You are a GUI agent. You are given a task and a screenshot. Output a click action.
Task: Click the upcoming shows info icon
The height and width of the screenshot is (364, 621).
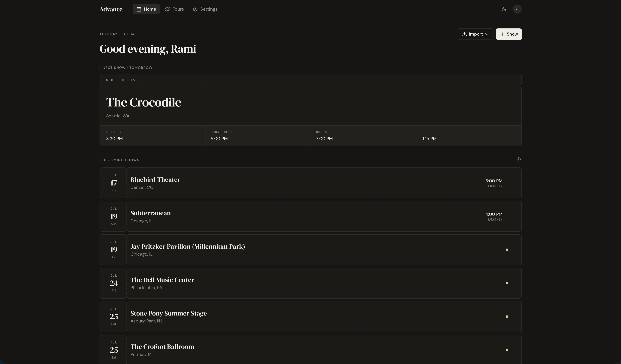pyautogui.click(x=518, y=159)
